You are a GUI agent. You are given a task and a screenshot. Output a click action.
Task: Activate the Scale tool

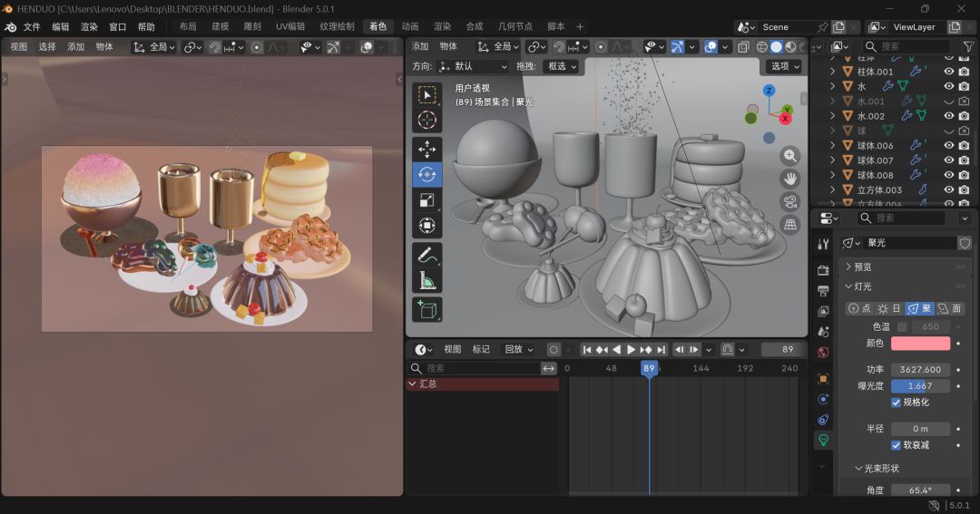427,200
